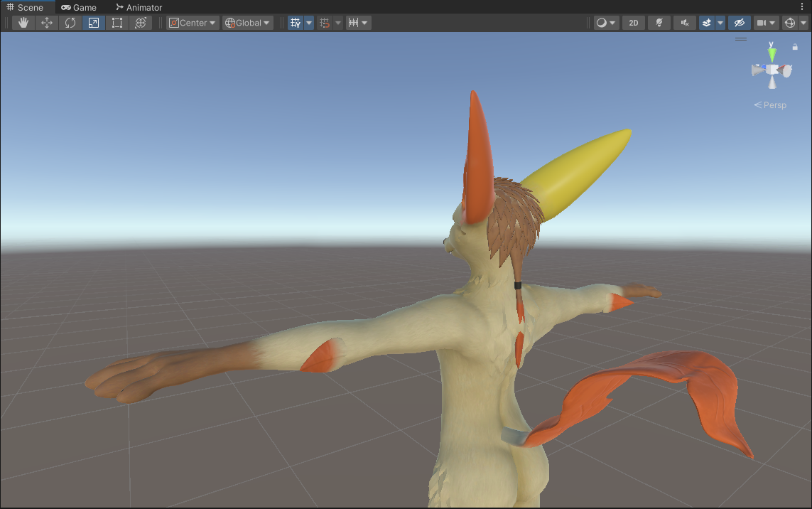This screenshot has height=509, width=812.
Task: Select the Rotate tool
Action: pyautogui.click(x=70, y=23)
